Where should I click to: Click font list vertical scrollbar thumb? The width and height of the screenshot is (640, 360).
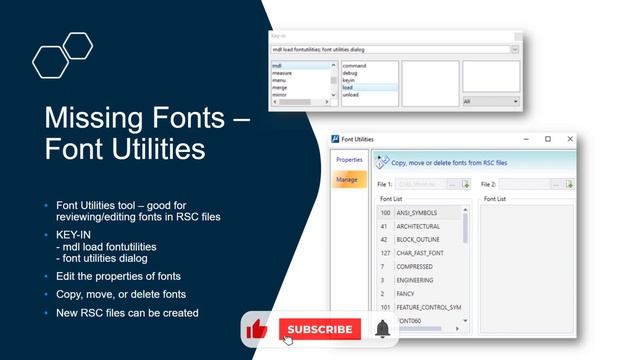465,228
